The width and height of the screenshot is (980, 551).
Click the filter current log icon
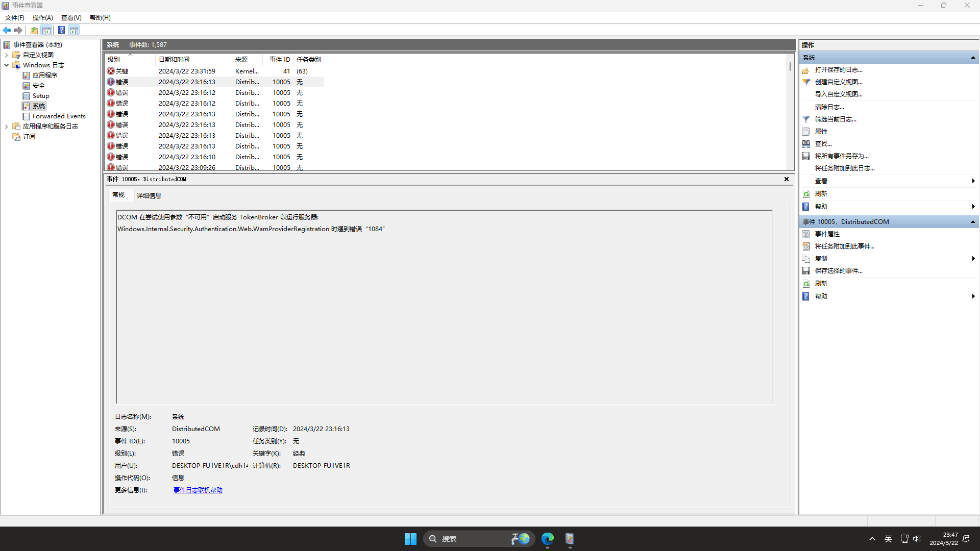[806, 119]
